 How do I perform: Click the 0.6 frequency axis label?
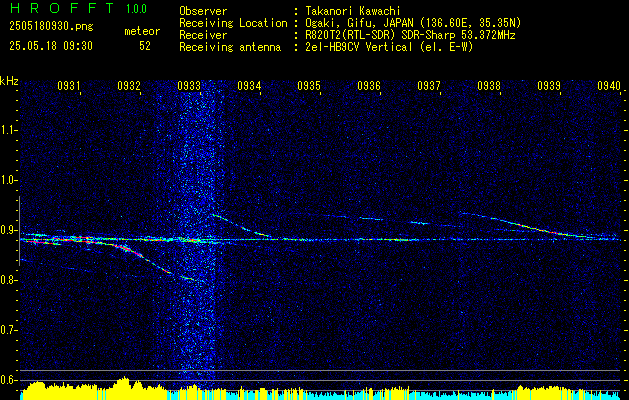pos(9,380)
